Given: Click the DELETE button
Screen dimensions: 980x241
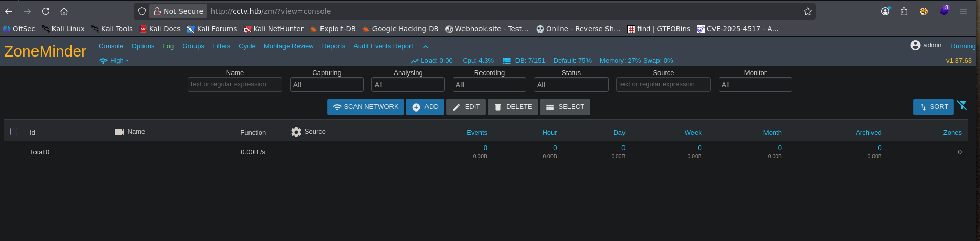Looking at the screenshot, I should [513, 107].
